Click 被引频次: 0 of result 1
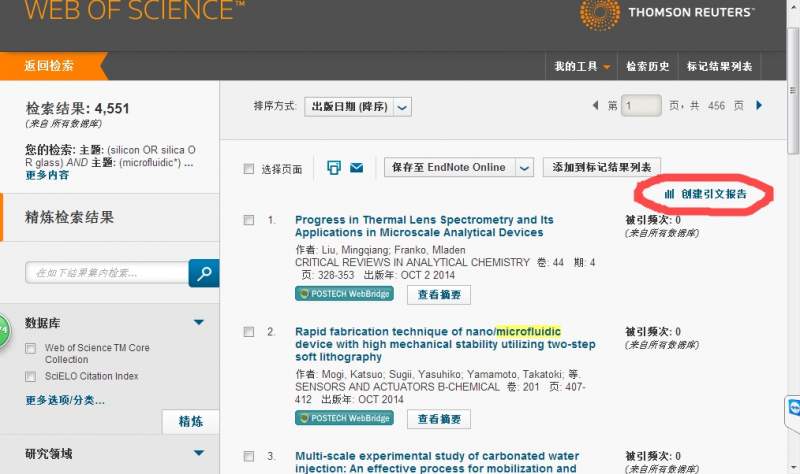 653,220
